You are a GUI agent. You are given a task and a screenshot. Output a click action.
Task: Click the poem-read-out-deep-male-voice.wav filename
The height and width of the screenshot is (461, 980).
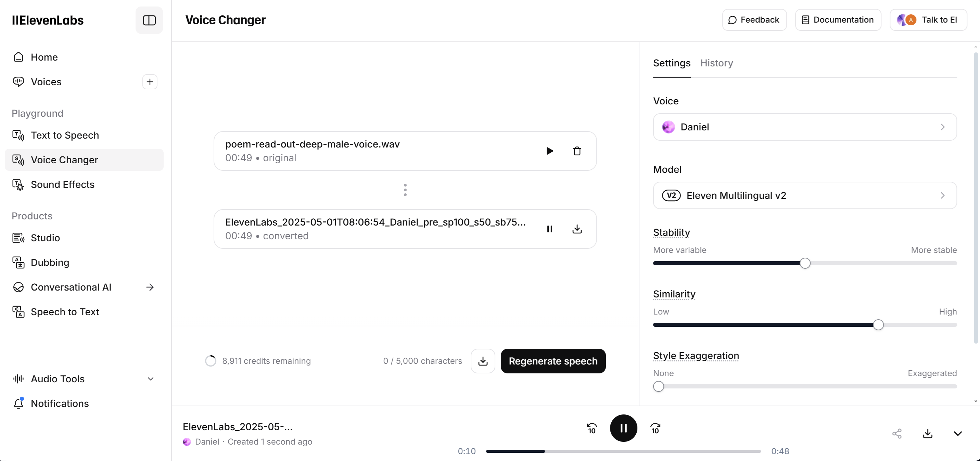coord(312,144)
